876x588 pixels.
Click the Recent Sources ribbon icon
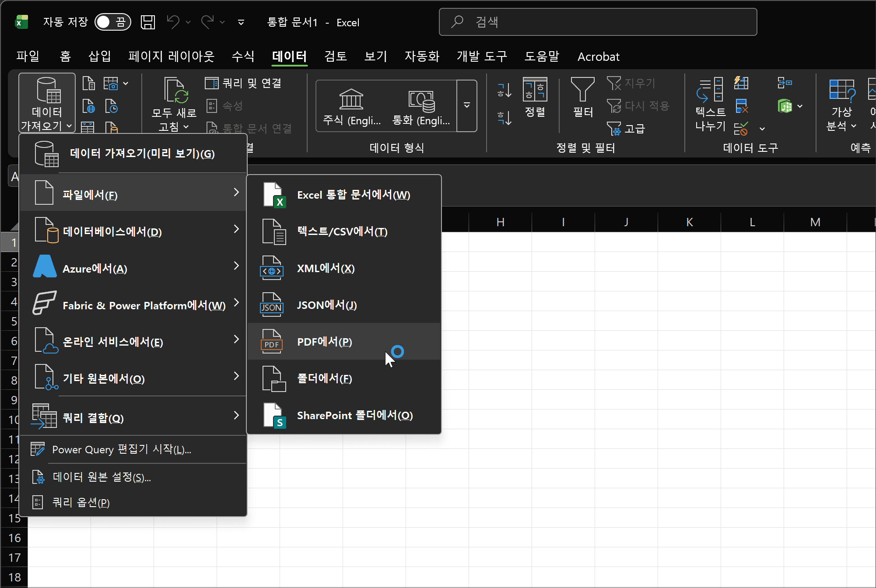point(112,106)
